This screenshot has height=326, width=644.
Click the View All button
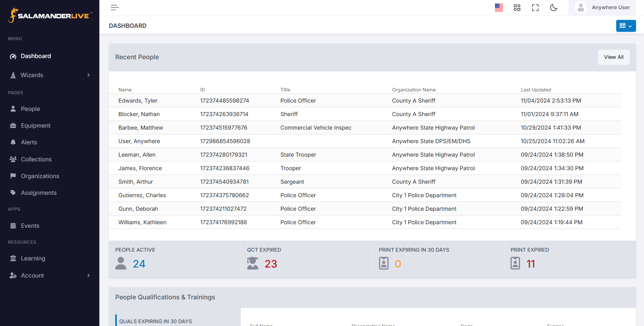click(614, 57)
